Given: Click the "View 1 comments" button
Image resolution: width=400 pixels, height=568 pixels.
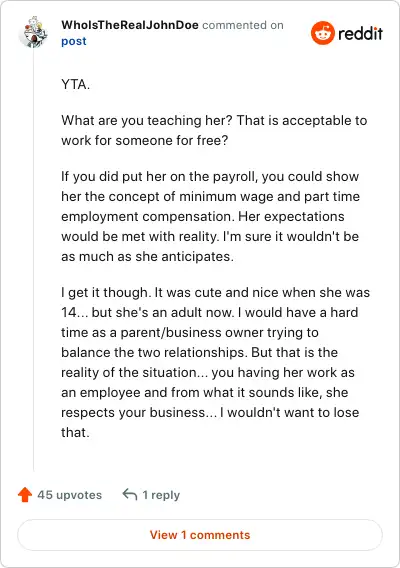Looking at the screenshot, I should (200, 535).
